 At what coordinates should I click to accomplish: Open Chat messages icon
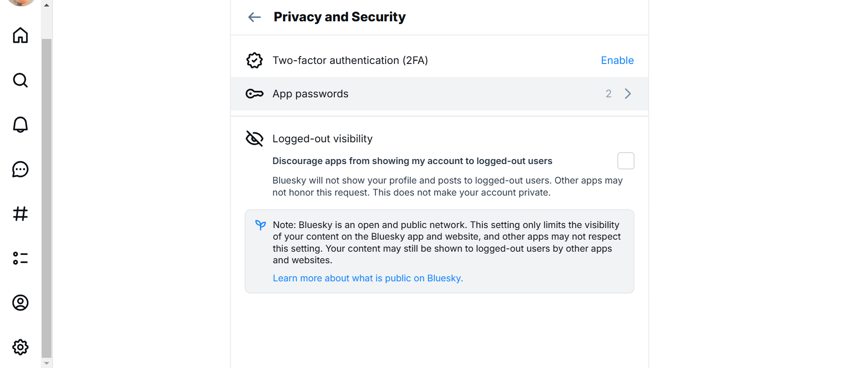20,169
